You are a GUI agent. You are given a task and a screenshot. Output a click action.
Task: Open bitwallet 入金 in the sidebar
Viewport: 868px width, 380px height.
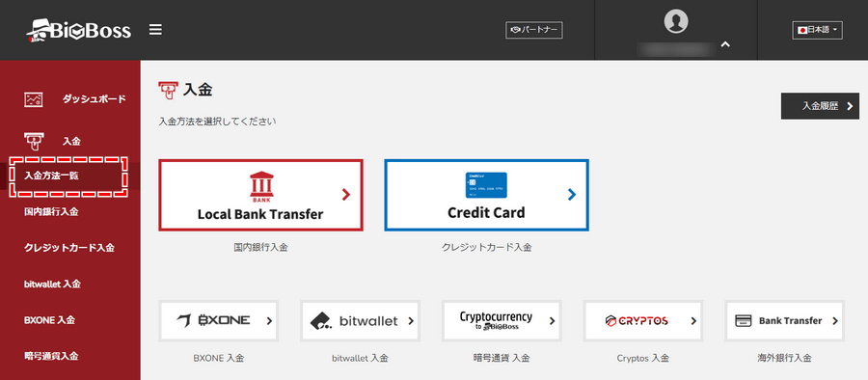(53, 284)
